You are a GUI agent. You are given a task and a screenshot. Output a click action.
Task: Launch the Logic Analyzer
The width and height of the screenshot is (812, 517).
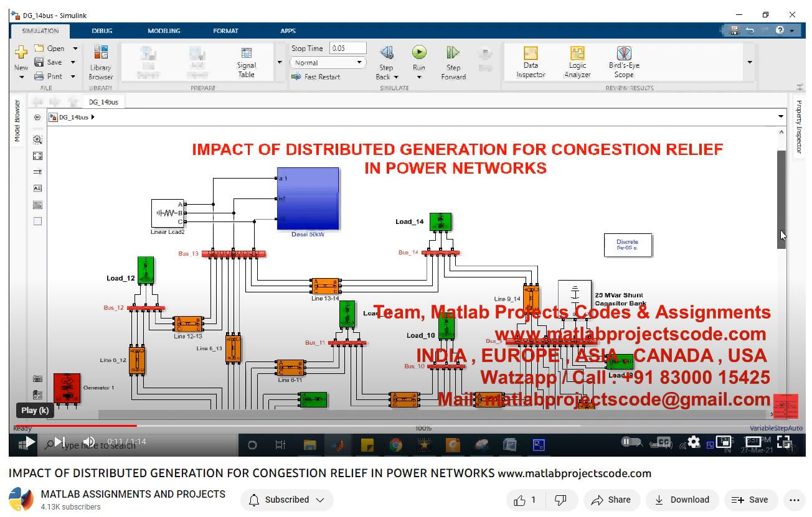coord(577,62)
